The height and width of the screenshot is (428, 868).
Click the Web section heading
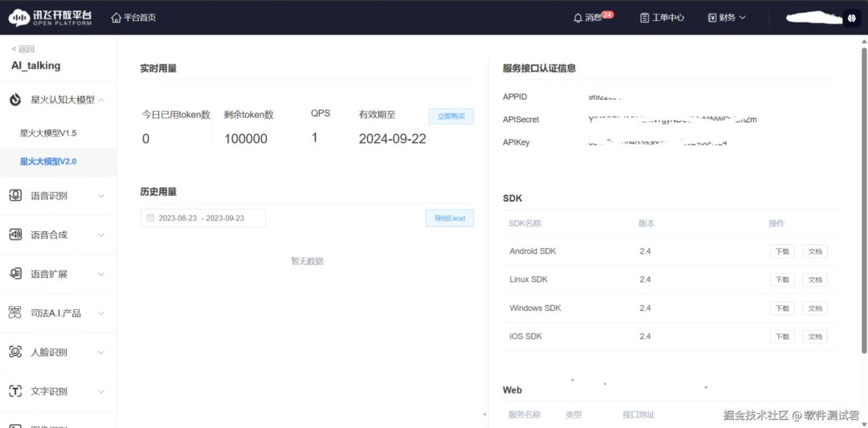(512, 389)
